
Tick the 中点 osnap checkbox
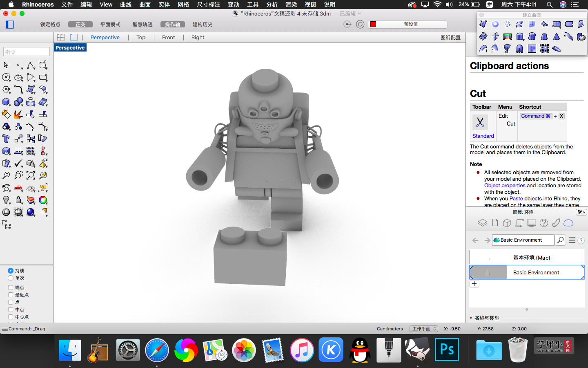pos(11,310)
